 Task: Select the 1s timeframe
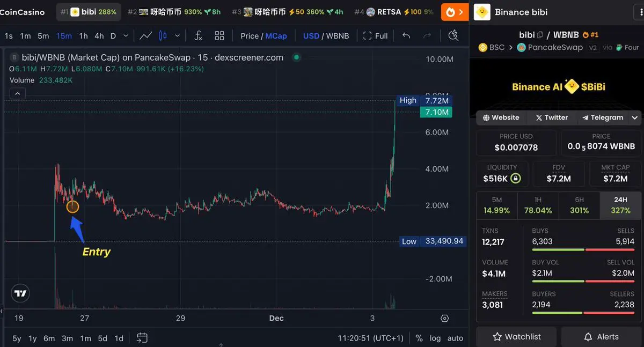pyautogui.click(x=9, y=36)
